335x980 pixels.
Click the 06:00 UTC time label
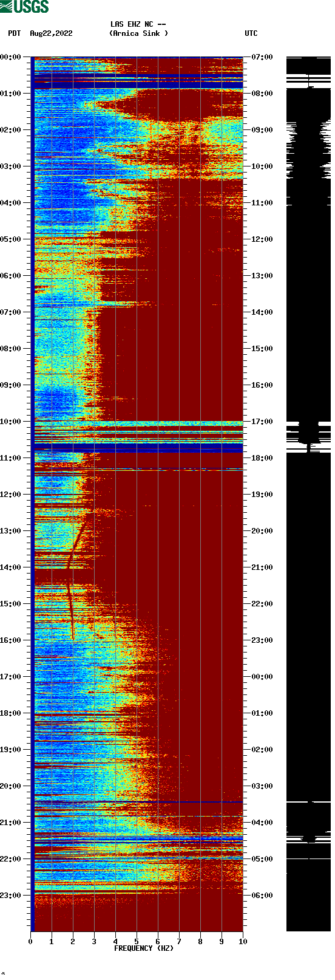click(262, 896)
